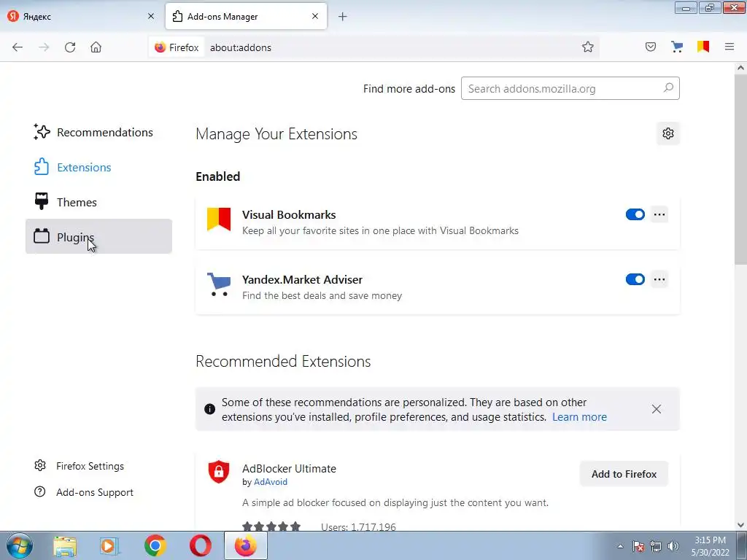
Task: Open the Windows Start menu
Action: point(20,545)
